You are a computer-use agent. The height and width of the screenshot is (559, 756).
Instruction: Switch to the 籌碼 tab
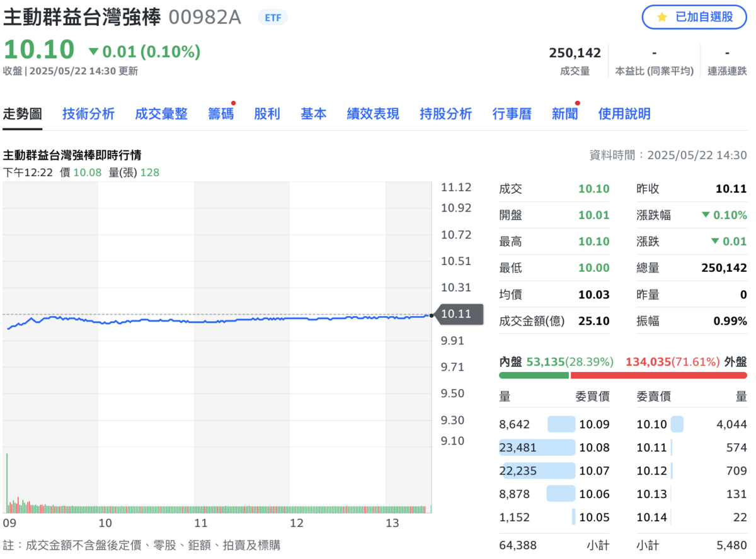[220, 114]
